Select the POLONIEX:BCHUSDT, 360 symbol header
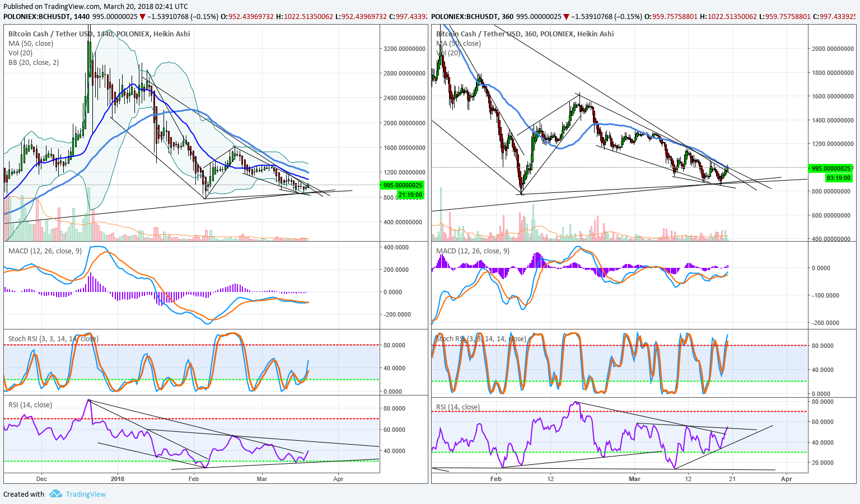This screenshot has width=860, height=504. [473, 16]
